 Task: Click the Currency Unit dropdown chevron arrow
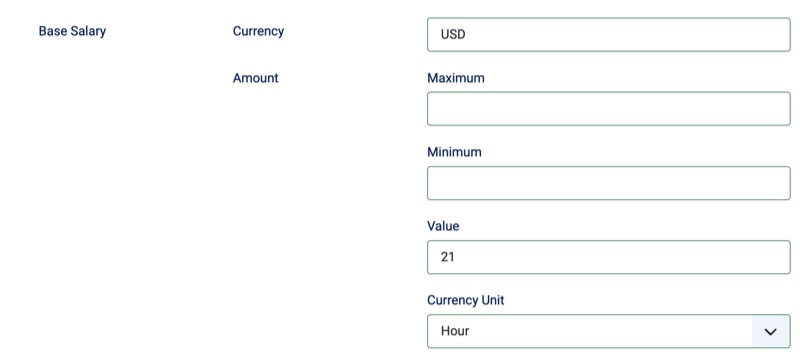770,331
